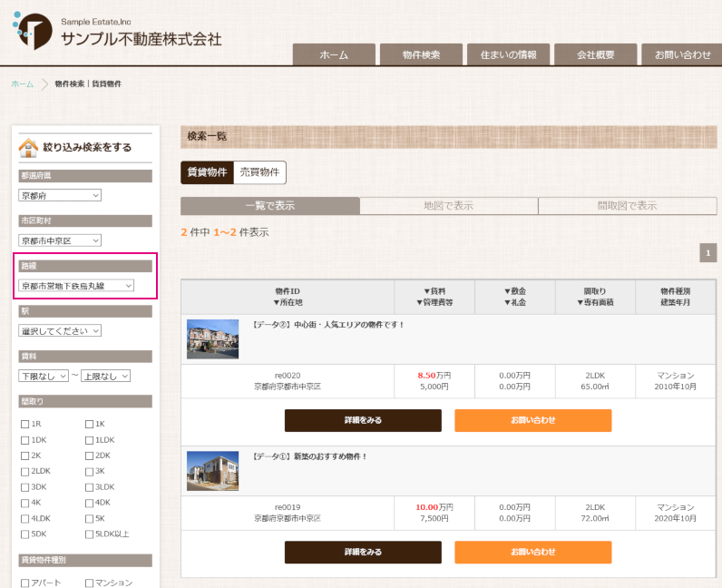The width and height of the screenshot is (722, 588).
Task: Check the 1DK layout checkbox
Action: [24, 440]
